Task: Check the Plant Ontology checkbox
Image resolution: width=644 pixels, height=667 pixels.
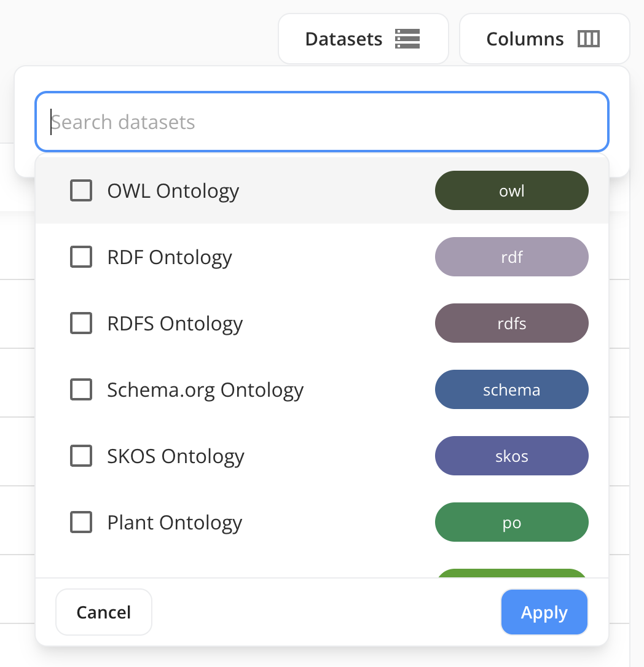Action: [81, 522]
